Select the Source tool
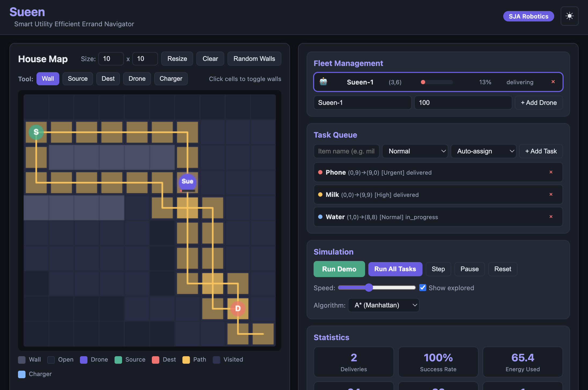Image resolution: width=588 pixels, height=390 pixels. click(x=78, y=79)
